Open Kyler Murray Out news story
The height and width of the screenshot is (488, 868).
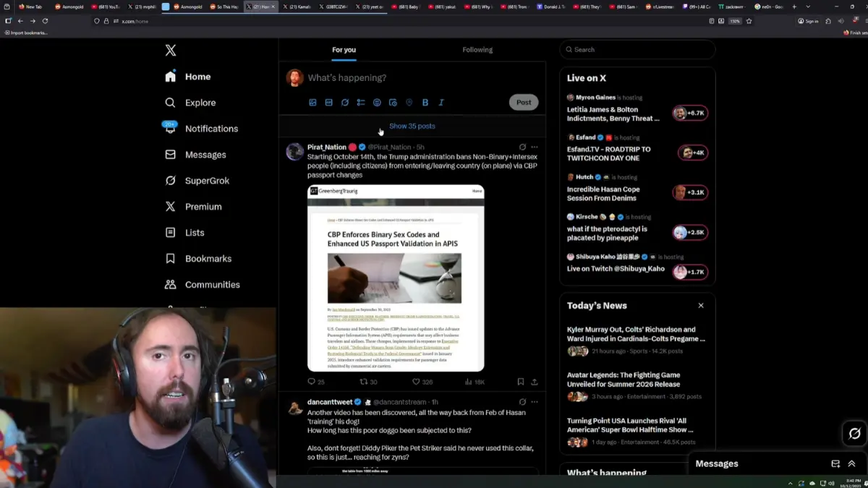(x=637, y=341)
